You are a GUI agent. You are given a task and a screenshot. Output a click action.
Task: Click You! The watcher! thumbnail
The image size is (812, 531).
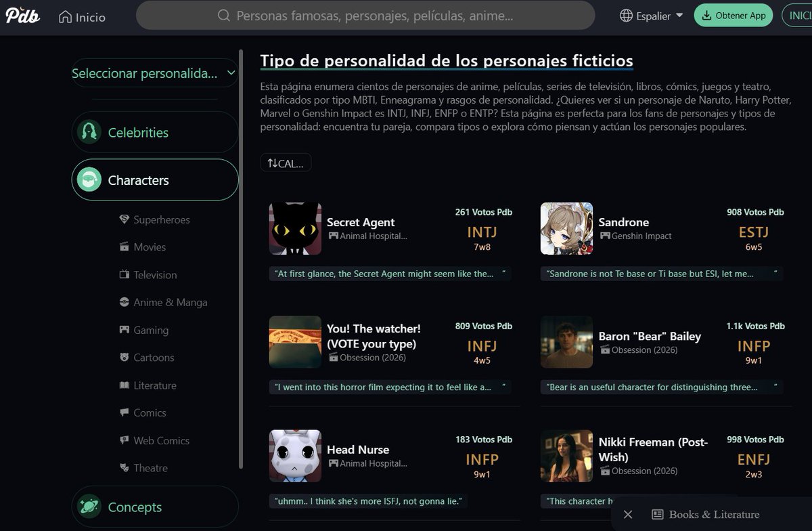(295, 342)
